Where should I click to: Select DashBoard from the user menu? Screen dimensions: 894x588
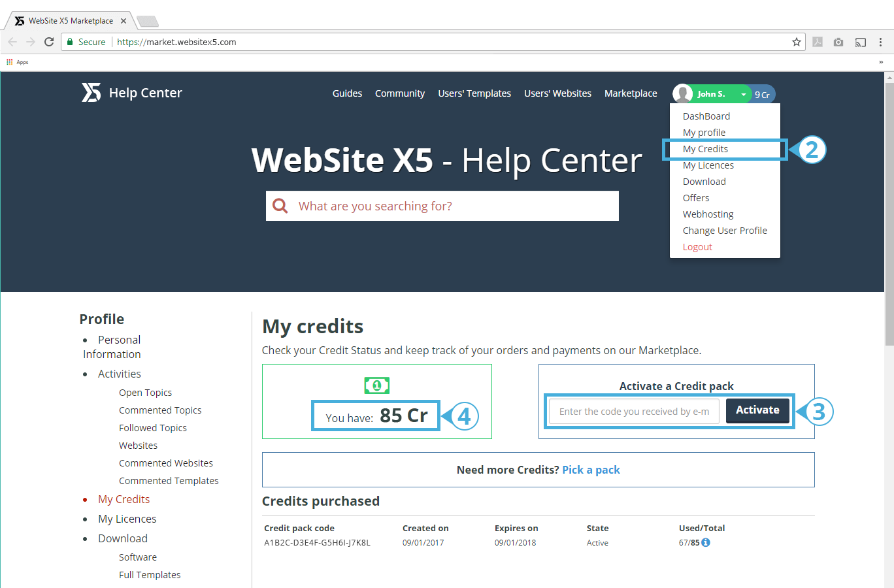[x=706, y=116]
